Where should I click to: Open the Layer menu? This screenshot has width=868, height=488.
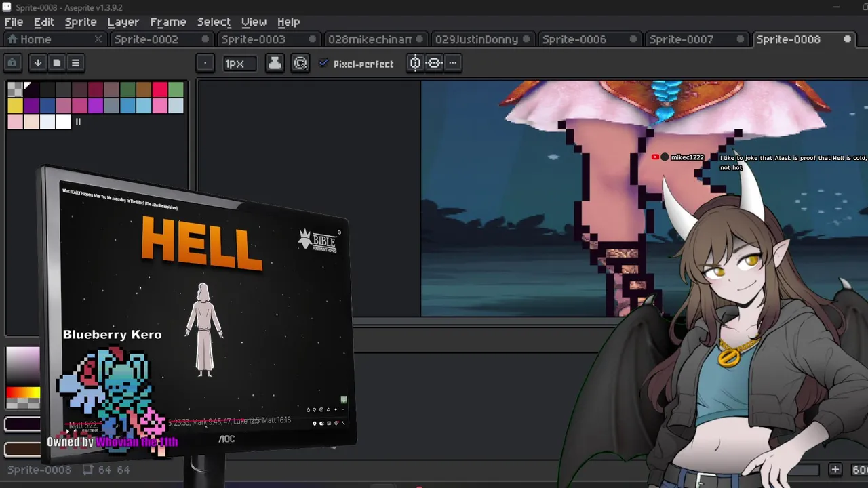(123, 22)
